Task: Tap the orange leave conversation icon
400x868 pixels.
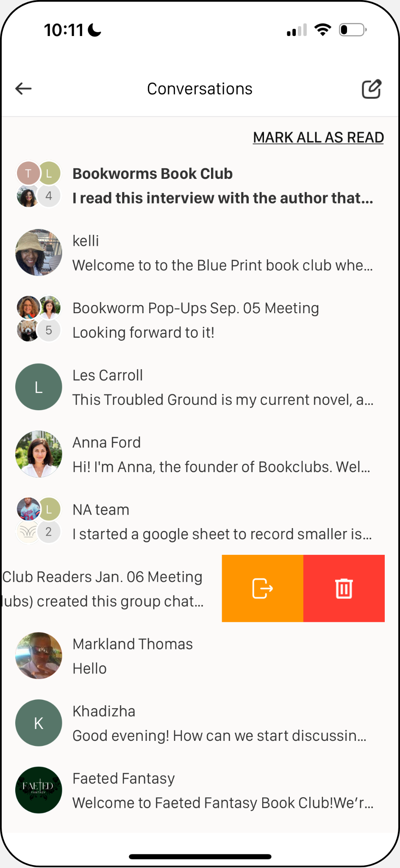Action: 263,588
